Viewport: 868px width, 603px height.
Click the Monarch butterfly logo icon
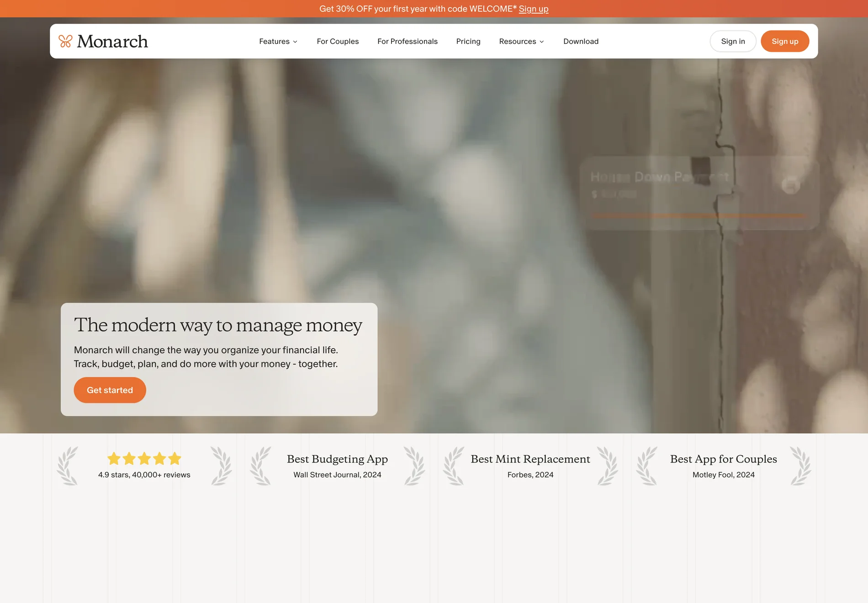tap(65, 41)
